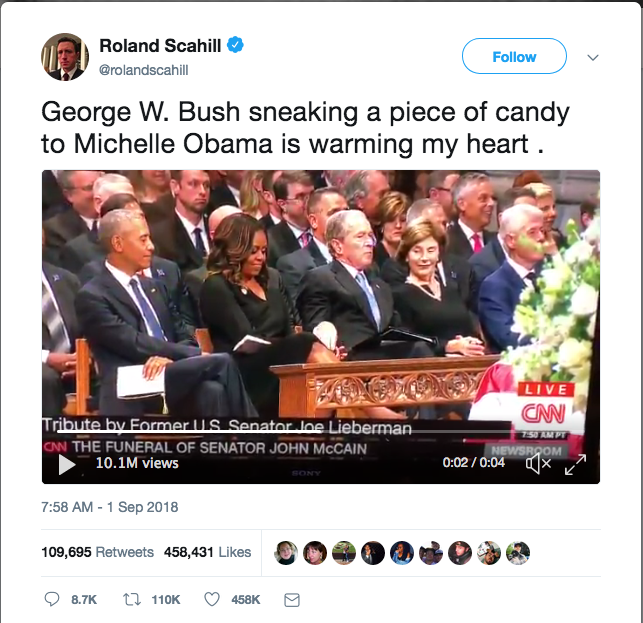This screenshot has width=643, height=623.
Task: Retweet using the retweet arrows icon
Action: pyautogui.click(x=132, y=600)
